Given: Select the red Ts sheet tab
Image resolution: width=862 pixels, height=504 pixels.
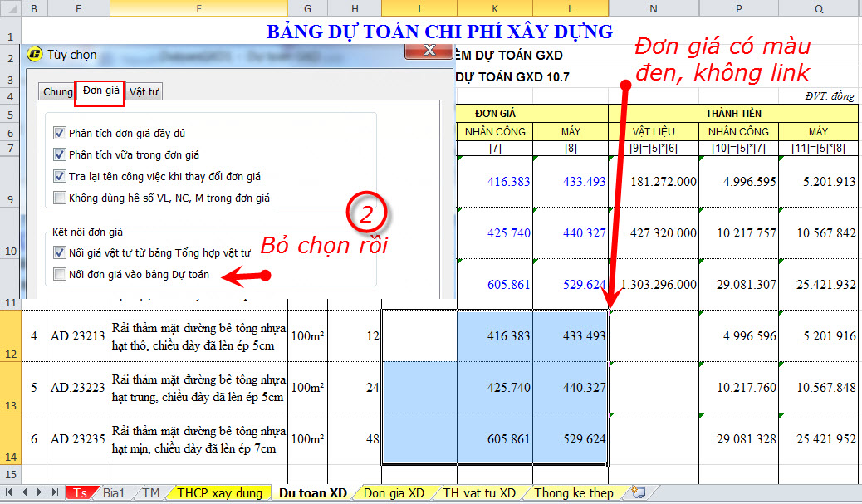Looking at the screenshot, I should tap(81, 493).
